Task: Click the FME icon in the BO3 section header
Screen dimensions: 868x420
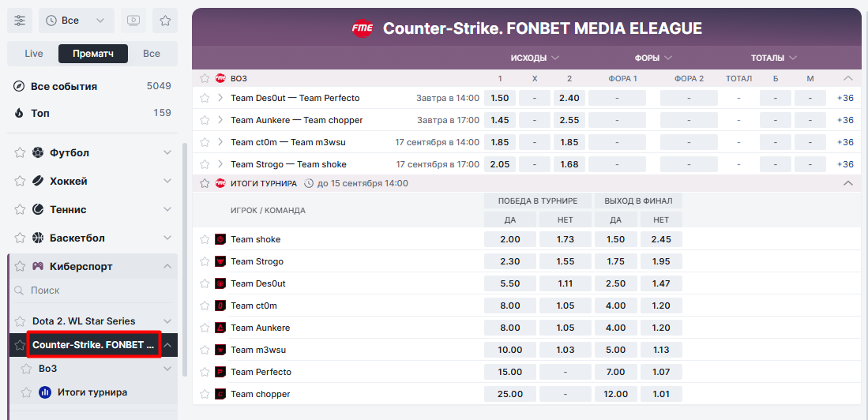Action: click(220, 79)
